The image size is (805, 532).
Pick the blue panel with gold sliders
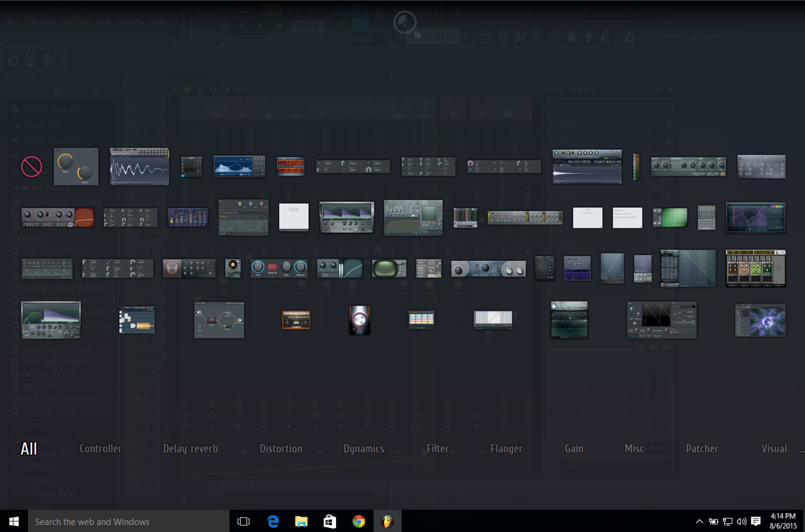pos(188,218)
